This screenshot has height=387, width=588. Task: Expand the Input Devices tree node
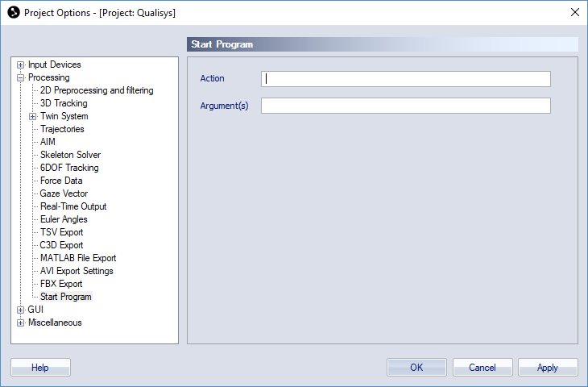tap(21, 65)
